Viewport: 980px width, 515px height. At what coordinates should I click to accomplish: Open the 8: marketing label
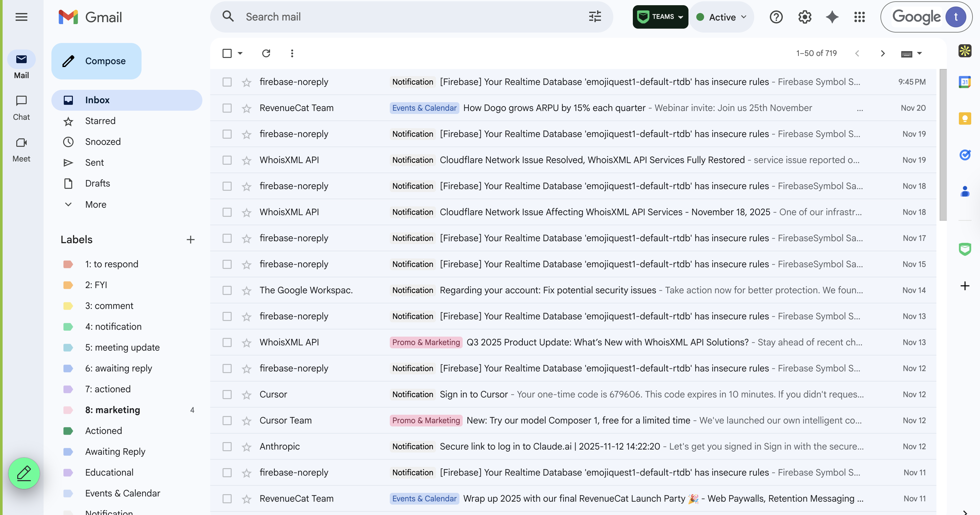click(x=112, y=410)
